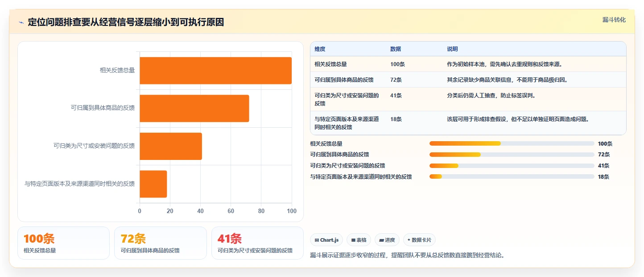Screen dimensions: 644x277
Task: Click table cell 可归属到具体商品的反馈
Action: (344, 80)
